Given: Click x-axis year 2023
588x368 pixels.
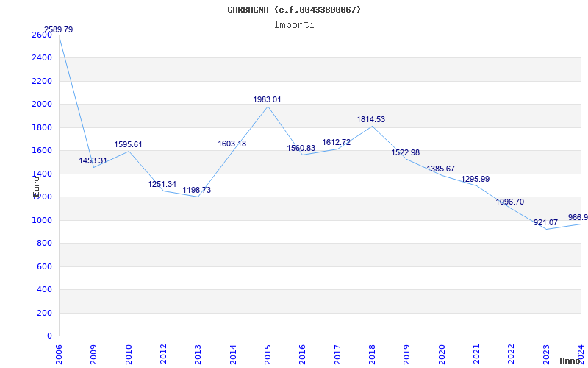Looking at the screenshot, I should [x=546, y=354].
